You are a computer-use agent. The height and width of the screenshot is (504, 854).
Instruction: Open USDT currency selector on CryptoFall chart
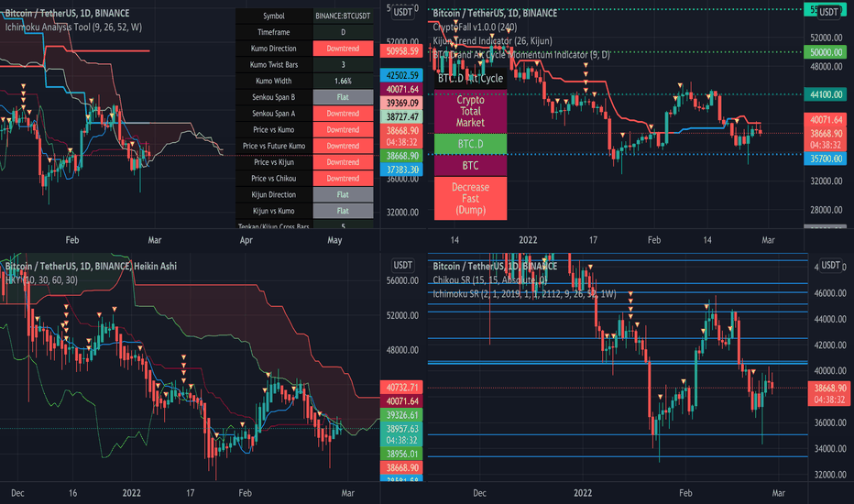[828, 12]
